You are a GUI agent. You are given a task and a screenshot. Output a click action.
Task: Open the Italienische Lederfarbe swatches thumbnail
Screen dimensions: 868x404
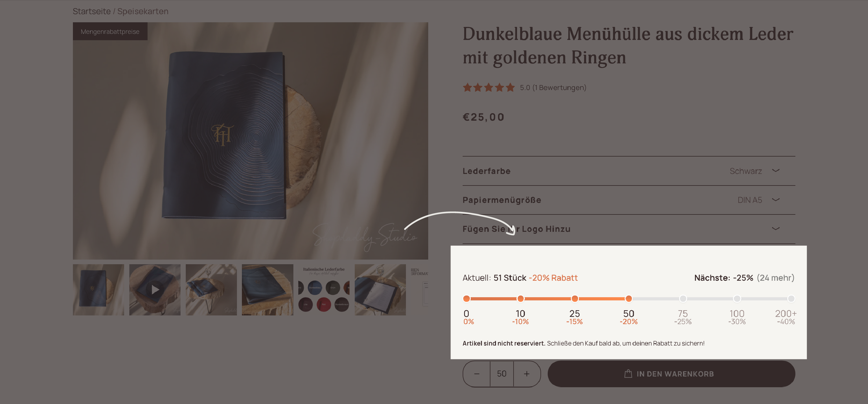click(x=324, y=290)
